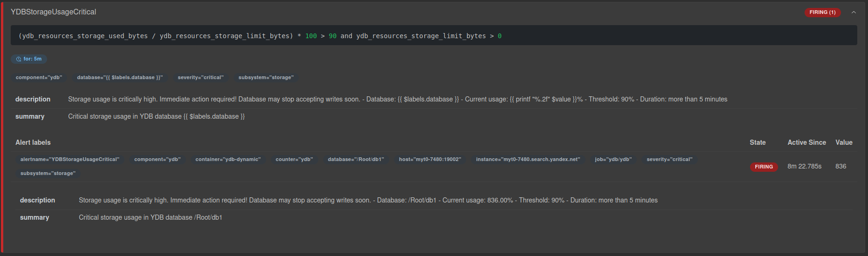
Task: Collapse the YDBStorageUsageCritical alert chevron
Action: click(x=854, y=12)
